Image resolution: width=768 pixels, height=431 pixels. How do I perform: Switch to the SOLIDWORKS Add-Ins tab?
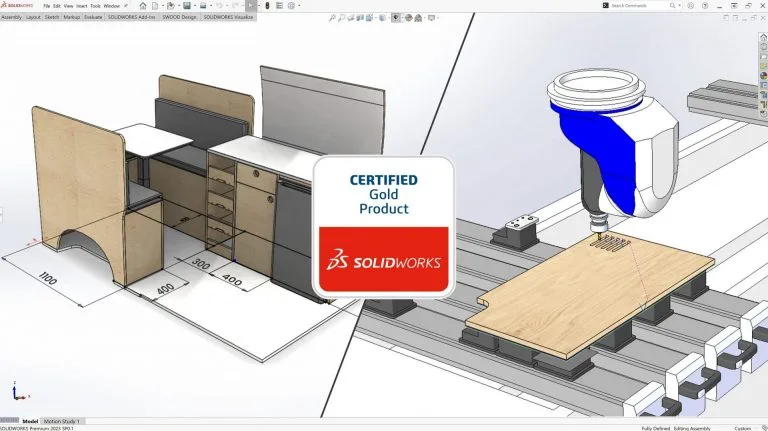[131, 17]
